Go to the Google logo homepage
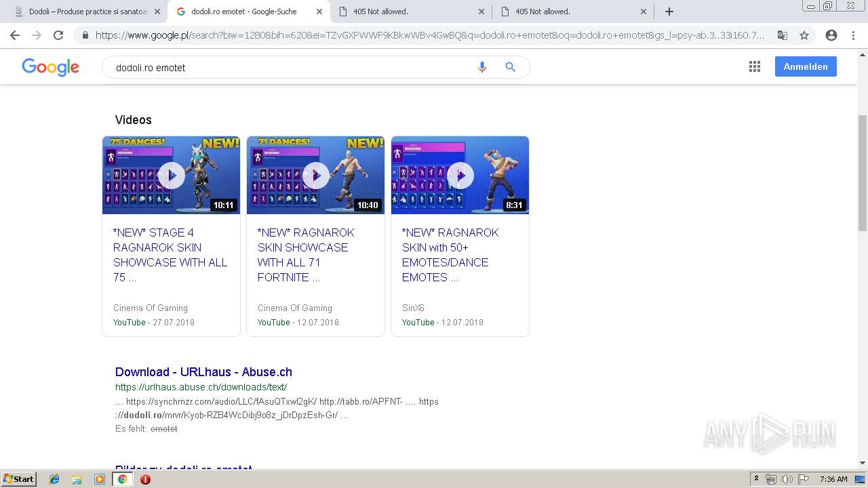The height and width of the screenshot is (488, 868). (51, 67)
